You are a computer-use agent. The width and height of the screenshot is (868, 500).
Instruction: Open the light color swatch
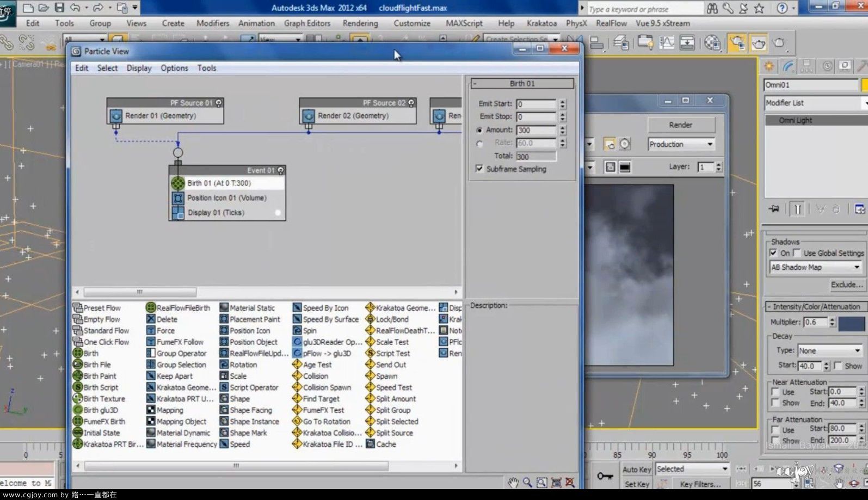coord(852,323)
